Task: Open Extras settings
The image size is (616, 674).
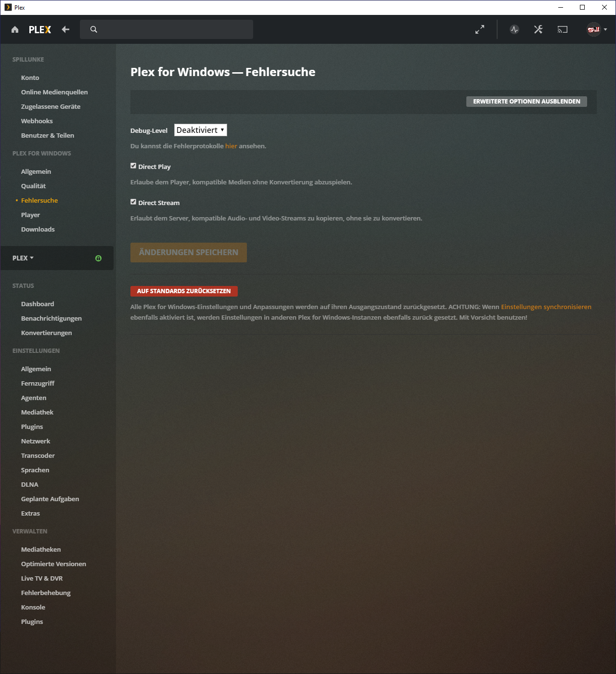Action: pos(30,513)
